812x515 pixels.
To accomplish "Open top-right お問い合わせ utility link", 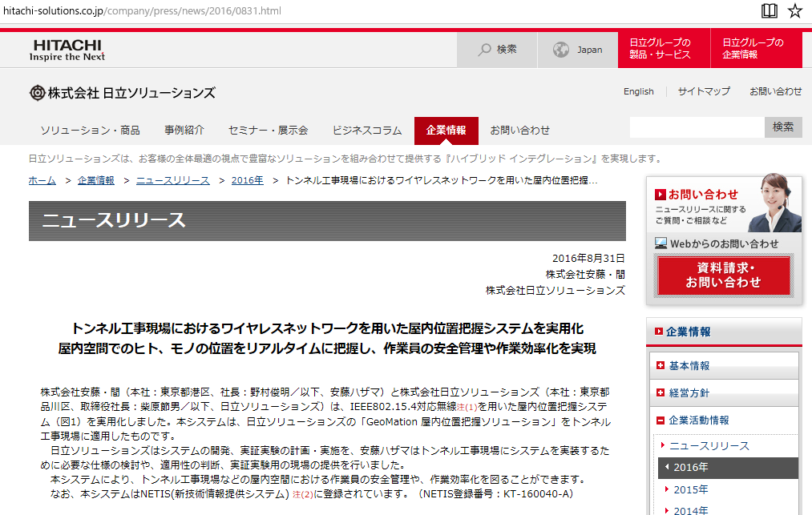I will tap(776, 91).
